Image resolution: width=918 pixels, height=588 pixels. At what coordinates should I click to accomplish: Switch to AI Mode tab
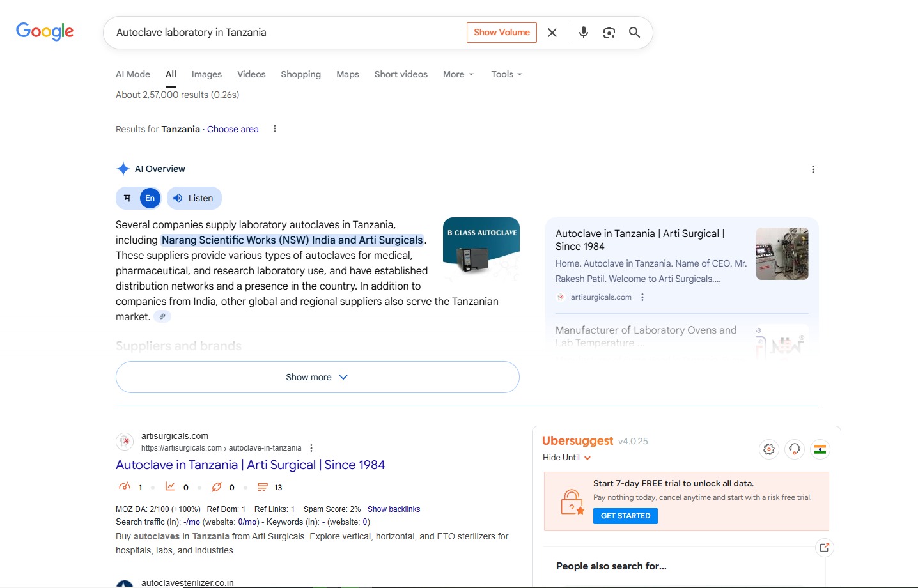[133, 74]
